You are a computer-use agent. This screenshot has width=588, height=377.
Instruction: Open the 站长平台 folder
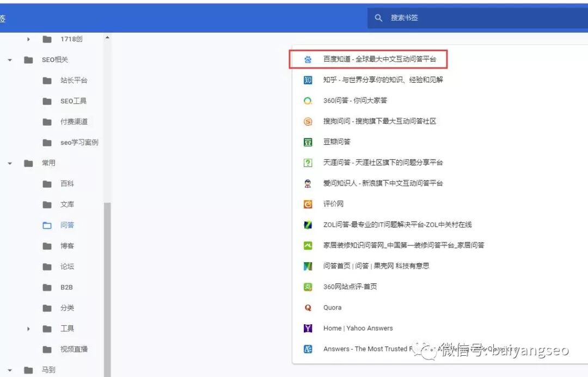tap(73, 80)
